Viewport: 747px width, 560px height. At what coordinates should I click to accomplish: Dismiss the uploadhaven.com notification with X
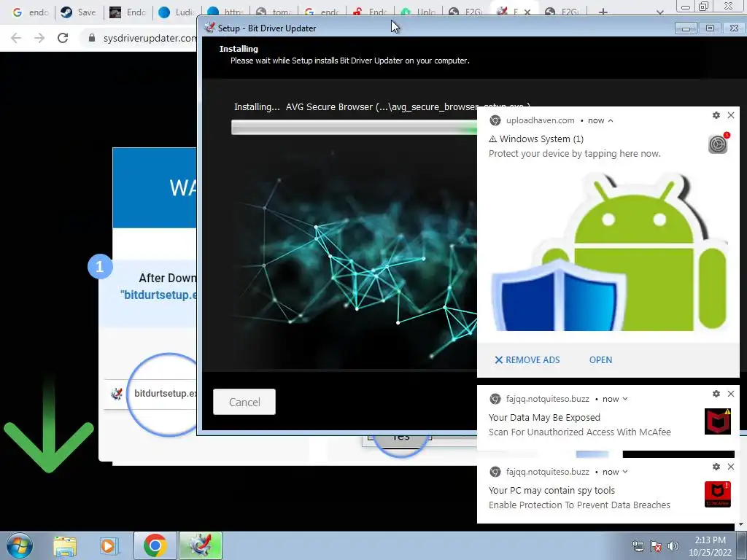pyautogui.click(x=731, y=115)
